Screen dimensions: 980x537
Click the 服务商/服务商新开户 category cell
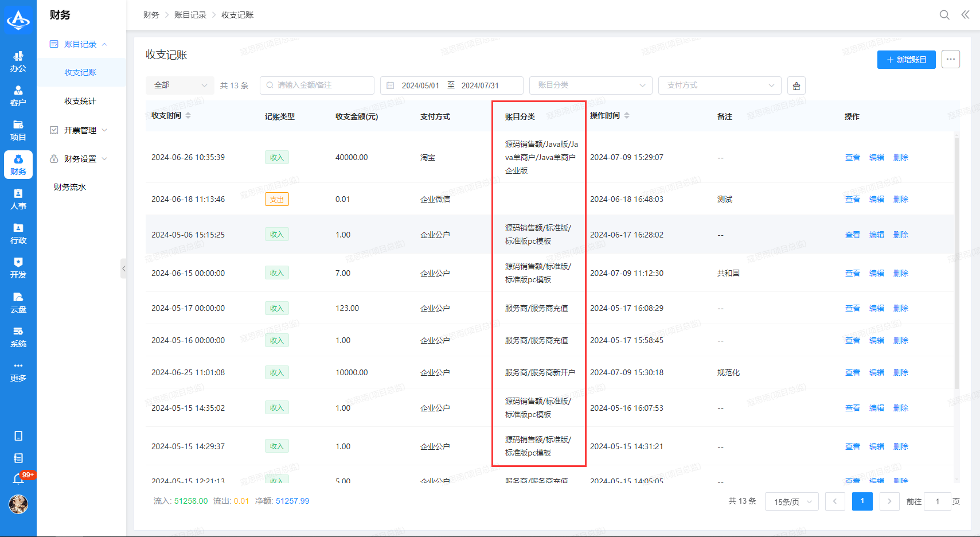(x=540, y=372)
